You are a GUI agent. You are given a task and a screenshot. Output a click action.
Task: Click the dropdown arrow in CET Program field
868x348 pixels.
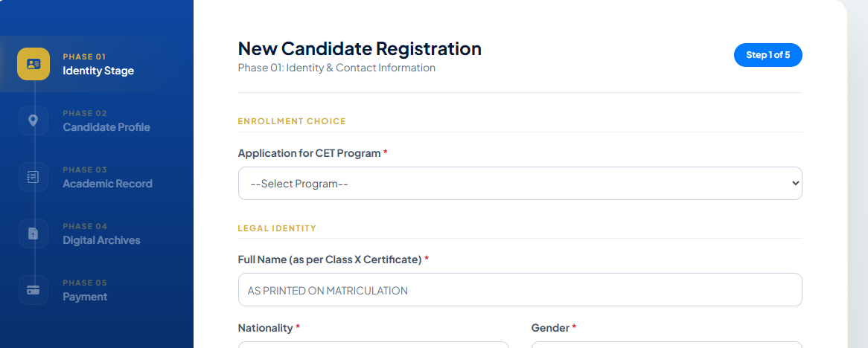(795, 183)
